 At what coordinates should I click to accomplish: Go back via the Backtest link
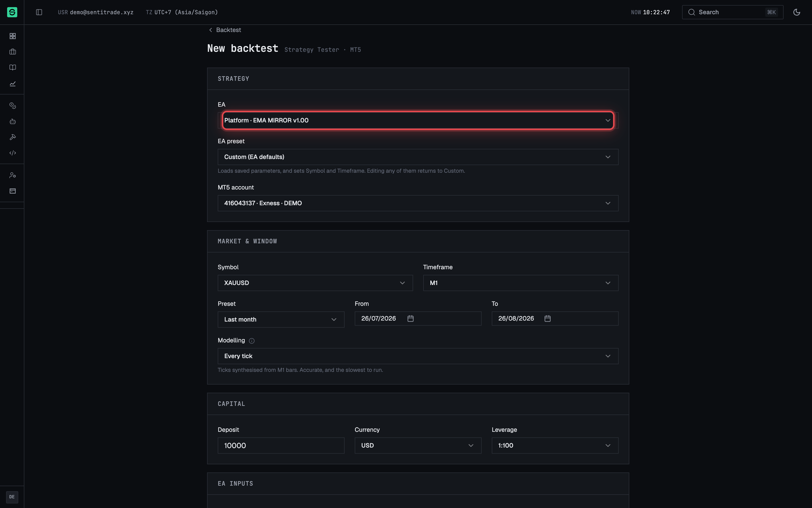click(x=225, y=30)
